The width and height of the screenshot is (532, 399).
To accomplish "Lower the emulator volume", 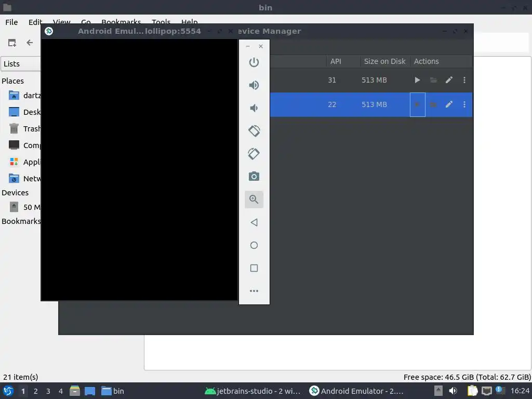I will point(254,108).
